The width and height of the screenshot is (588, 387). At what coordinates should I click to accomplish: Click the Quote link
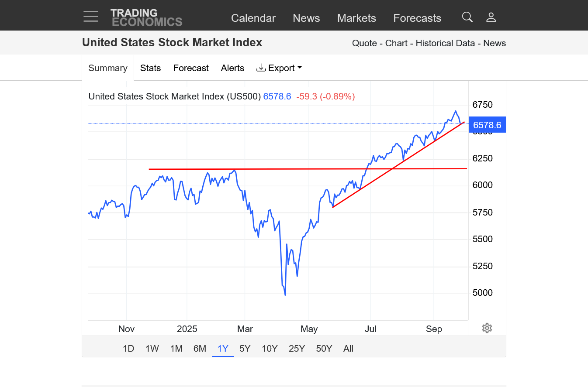coord(364,43)
